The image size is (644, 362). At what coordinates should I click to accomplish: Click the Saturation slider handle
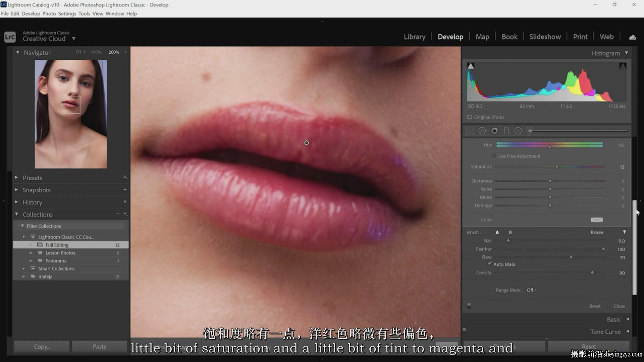tap(557, 167)
